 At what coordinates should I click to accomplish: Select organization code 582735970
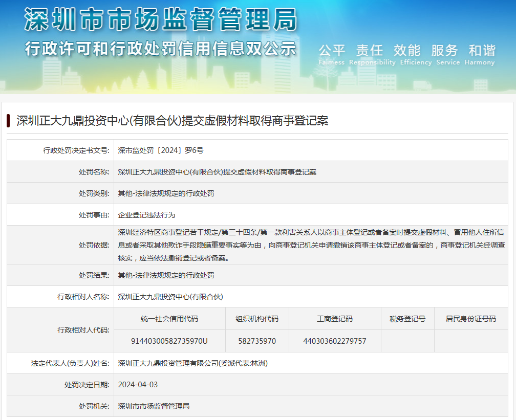(x=257, y=341)
